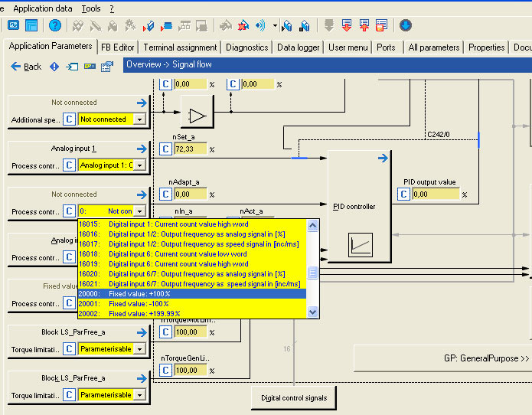The height and width of the screenshot is (415, 532).
Task: Click the C button left of nTorqueGenLi value
Action: [x=165, y=370]
